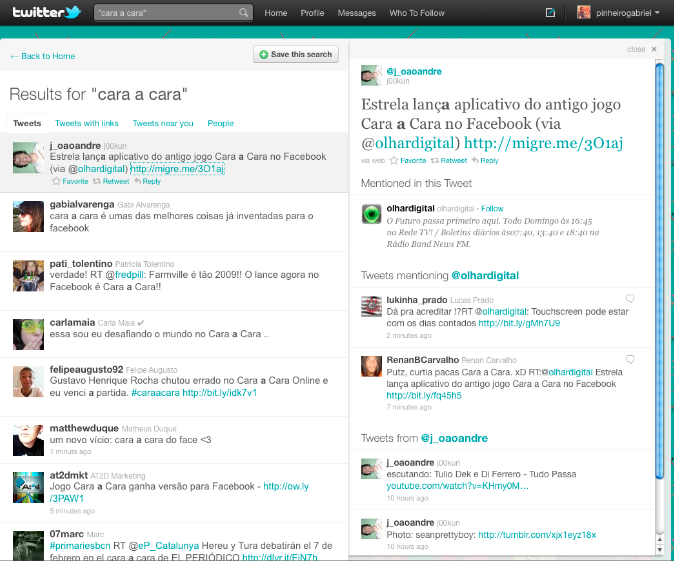Viewport: 674px width, 561px height.
Task: Retweet icon in j_oaoandre's tweet in results list
Action: point(97,181)
